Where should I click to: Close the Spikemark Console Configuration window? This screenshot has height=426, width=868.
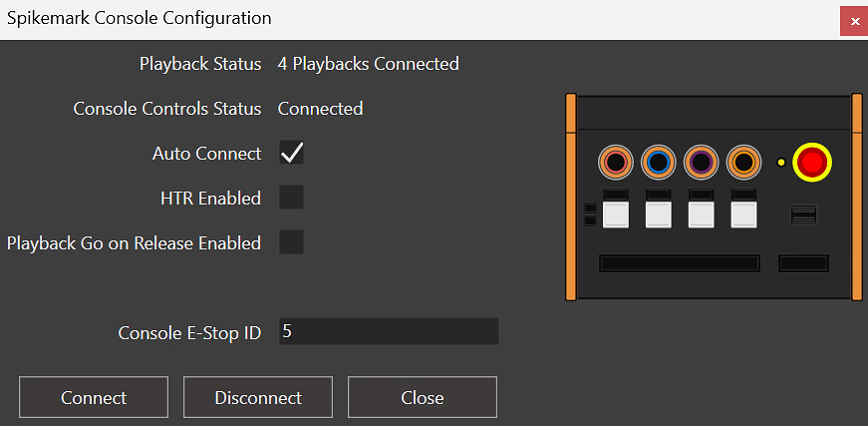[x=854, y=21]
